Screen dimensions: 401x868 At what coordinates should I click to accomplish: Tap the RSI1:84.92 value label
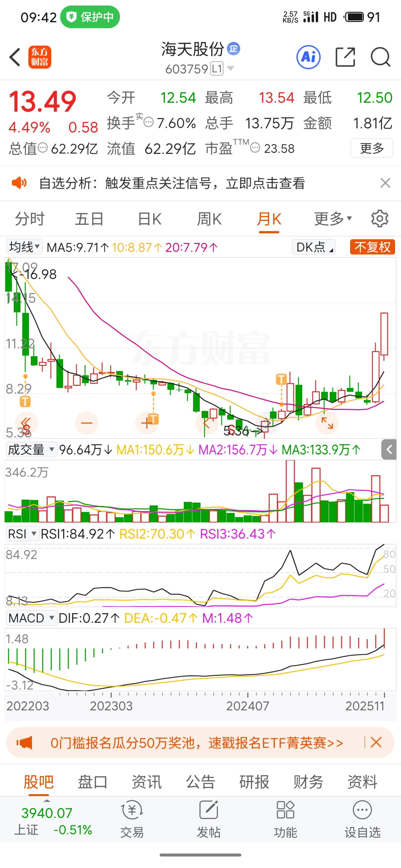[78, 534]
